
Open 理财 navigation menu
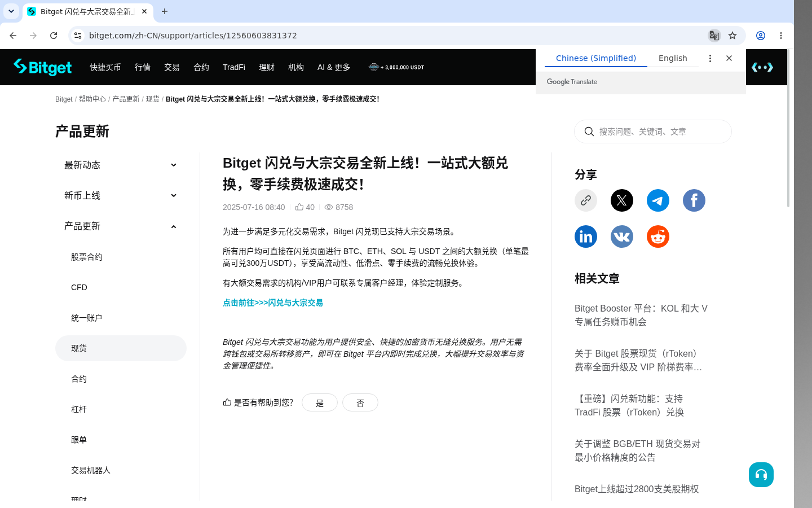[267, 67]
